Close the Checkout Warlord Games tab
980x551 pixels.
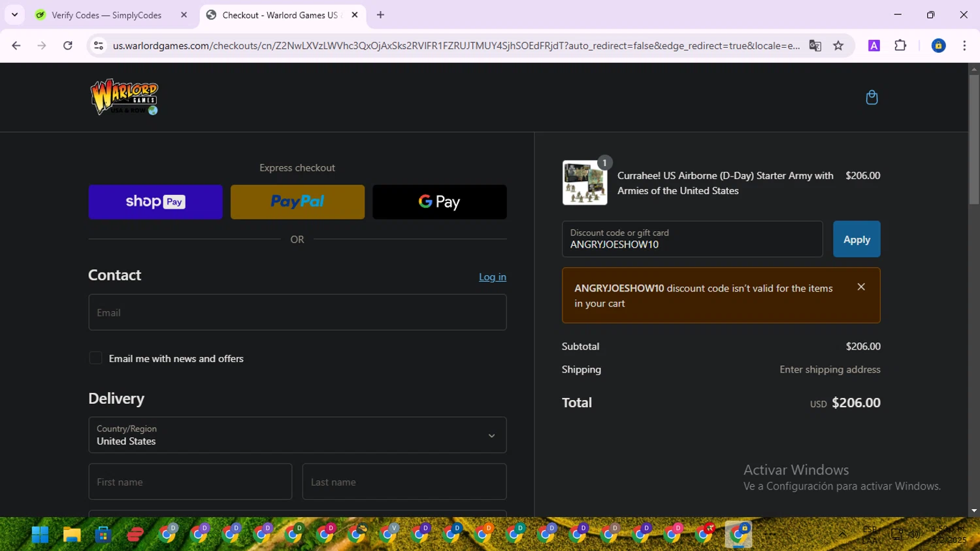pyautogui.click(x=355, y=15)
